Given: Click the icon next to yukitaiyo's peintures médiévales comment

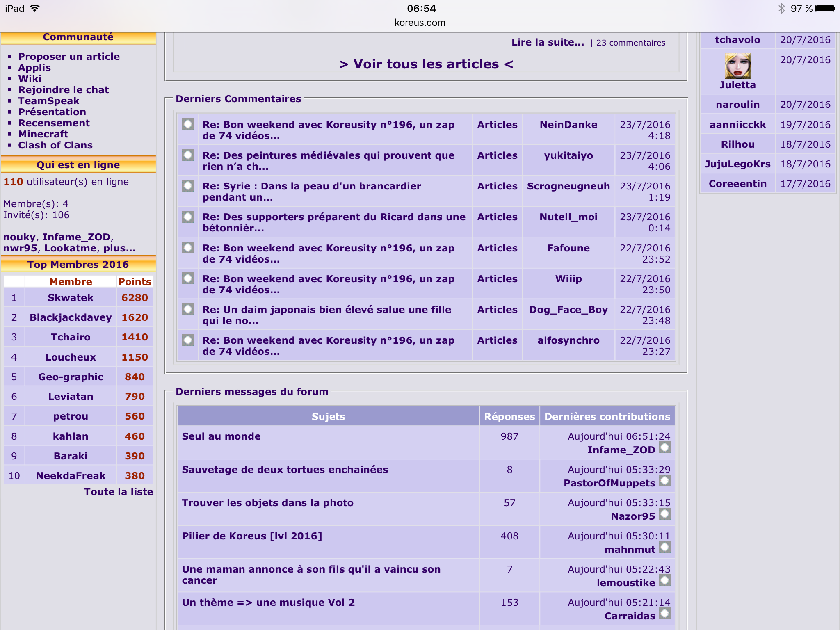Looking at the screenshot, I should pos(188,155).
